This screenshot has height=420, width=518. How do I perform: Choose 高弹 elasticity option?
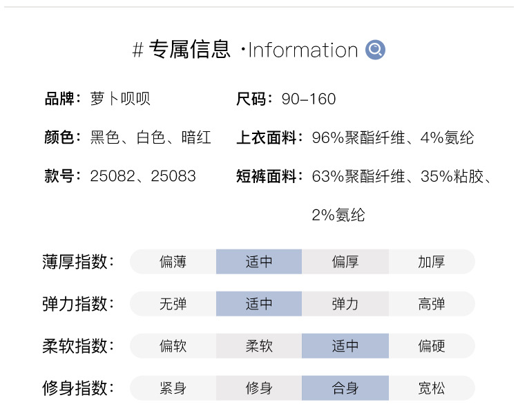(432, 304)
